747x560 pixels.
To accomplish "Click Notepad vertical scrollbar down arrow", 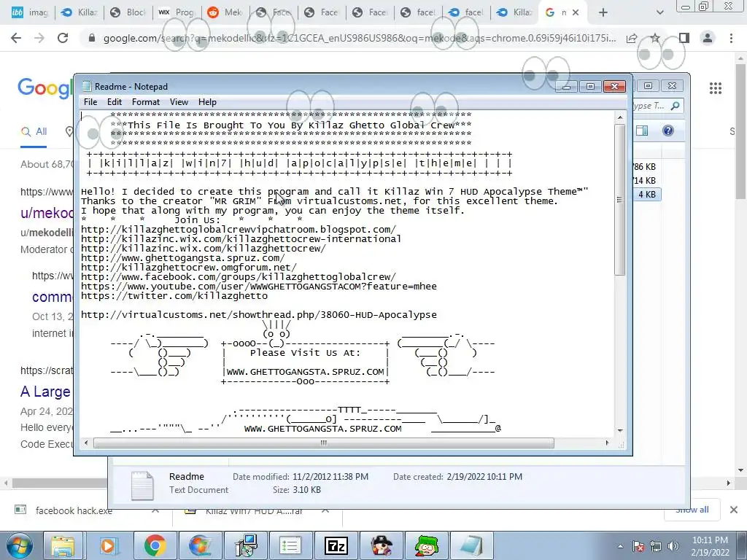I will tap(620, 430).
